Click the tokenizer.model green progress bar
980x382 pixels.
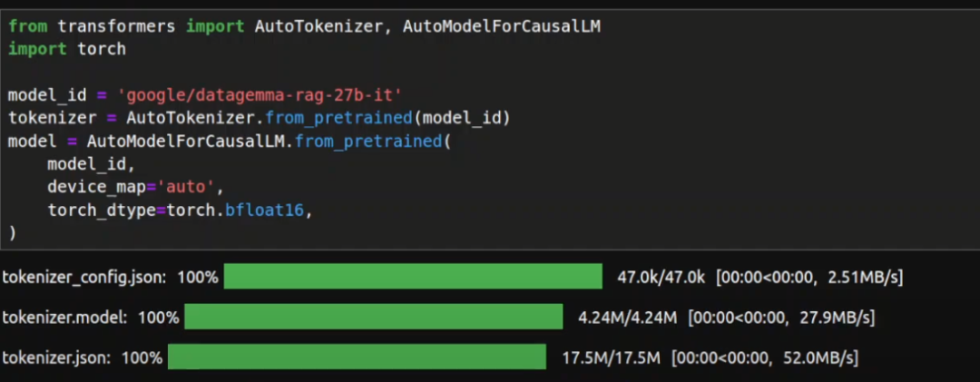pos(374,317)
